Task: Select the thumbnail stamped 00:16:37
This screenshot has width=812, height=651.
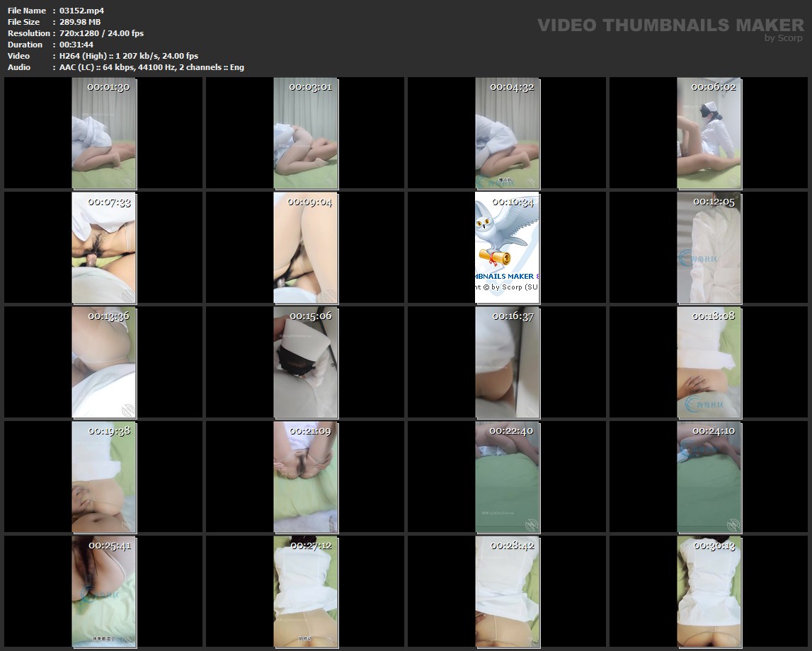Action: 508,363
